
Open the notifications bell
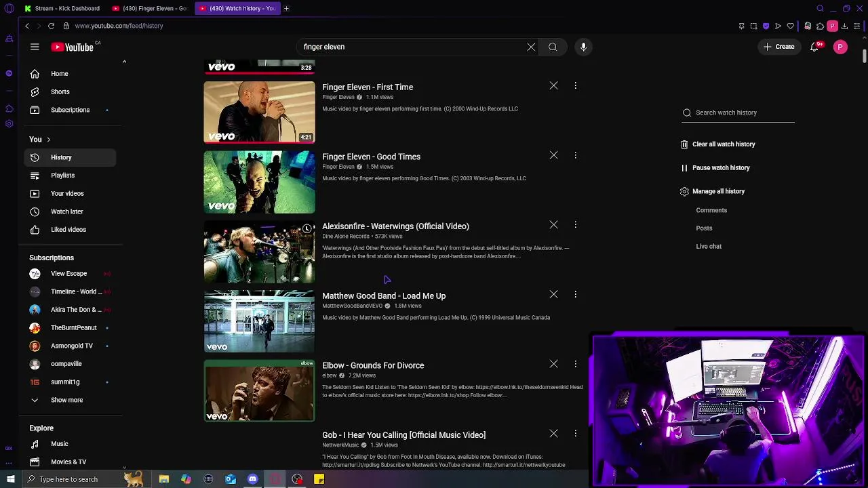click(814, 47)
